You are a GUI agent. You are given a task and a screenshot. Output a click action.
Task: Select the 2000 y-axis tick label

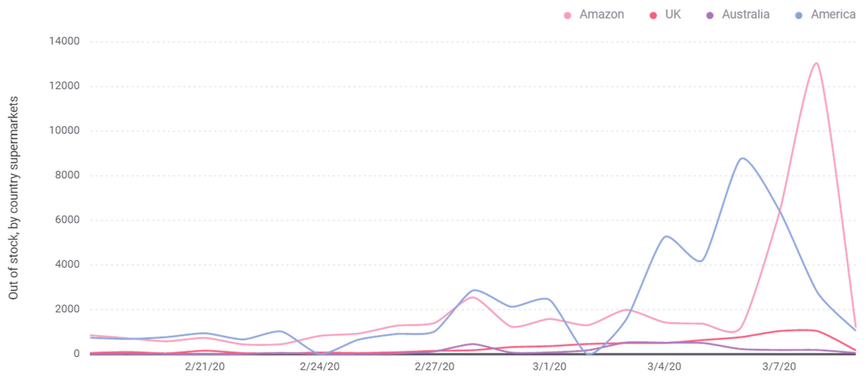pyautogui.click(x=67, y=309)
